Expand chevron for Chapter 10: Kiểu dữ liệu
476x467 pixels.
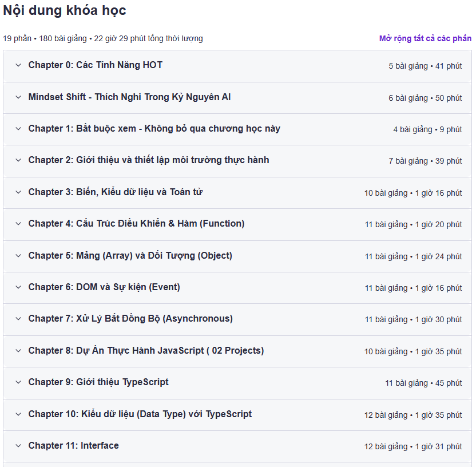pos(18,414)
